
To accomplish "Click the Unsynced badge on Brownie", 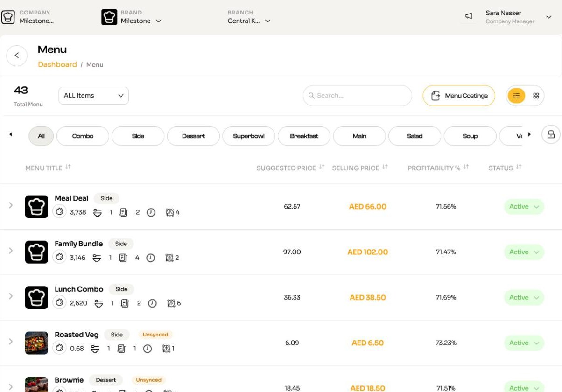I will coord(149,380).
